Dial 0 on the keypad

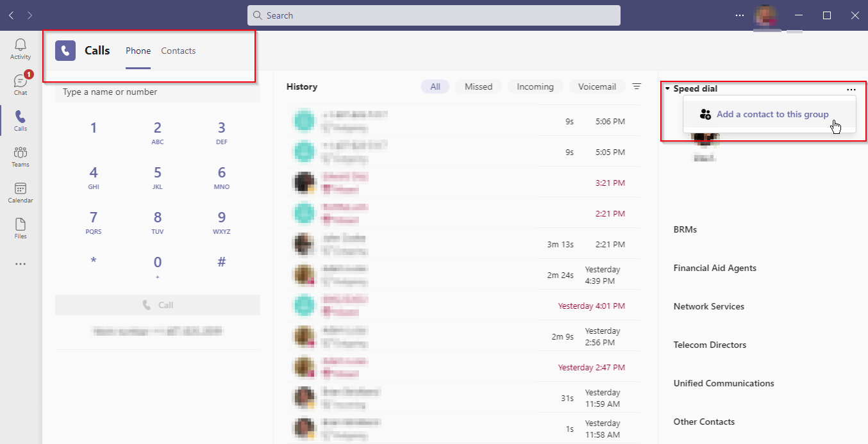click(x=158, y=267)
